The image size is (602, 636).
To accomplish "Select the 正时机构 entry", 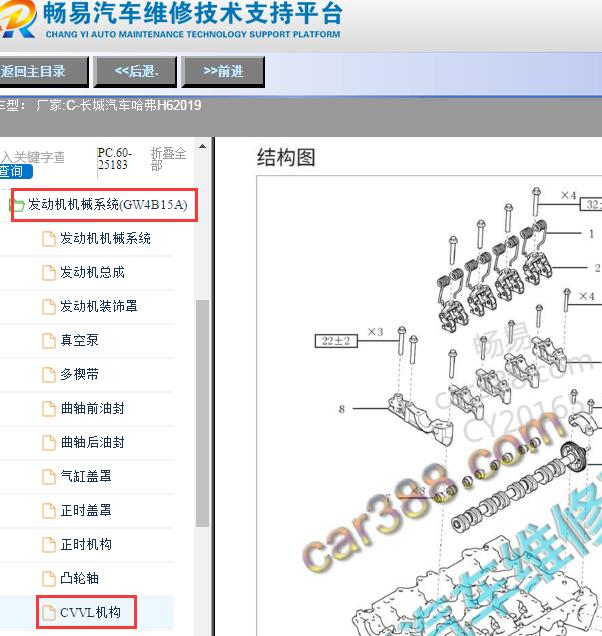I will 86,544.
